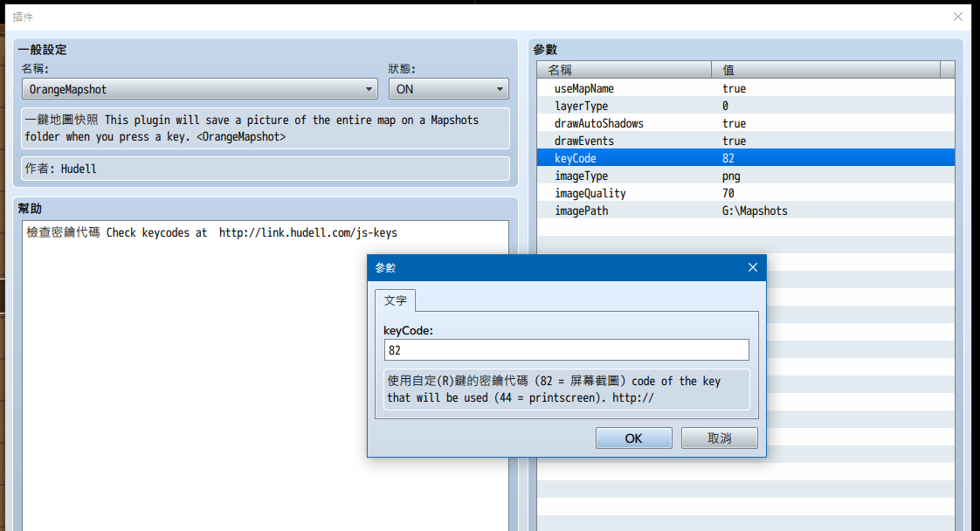The width and height of the screenshot is (980, 531).
Task: Click the keyCode text input field
Action: tap(566, 350)
